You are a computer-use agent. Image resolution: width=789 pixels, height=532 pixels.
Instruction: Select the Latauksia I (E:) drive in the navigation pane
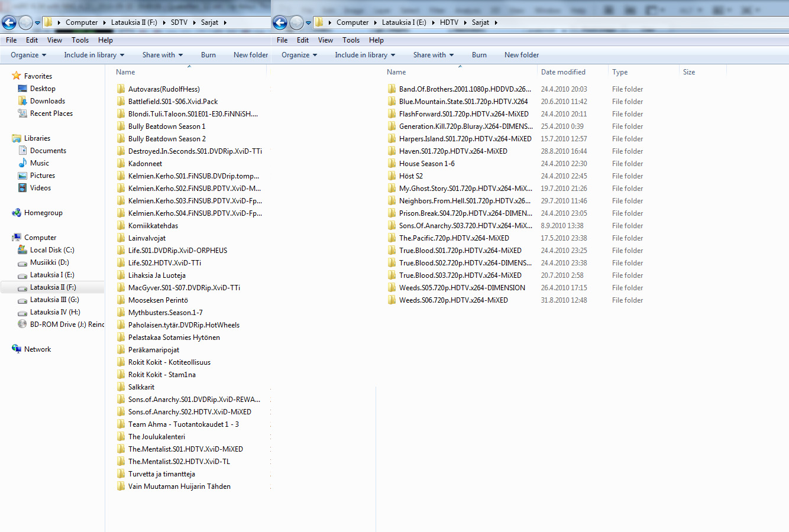click(52, 275)
